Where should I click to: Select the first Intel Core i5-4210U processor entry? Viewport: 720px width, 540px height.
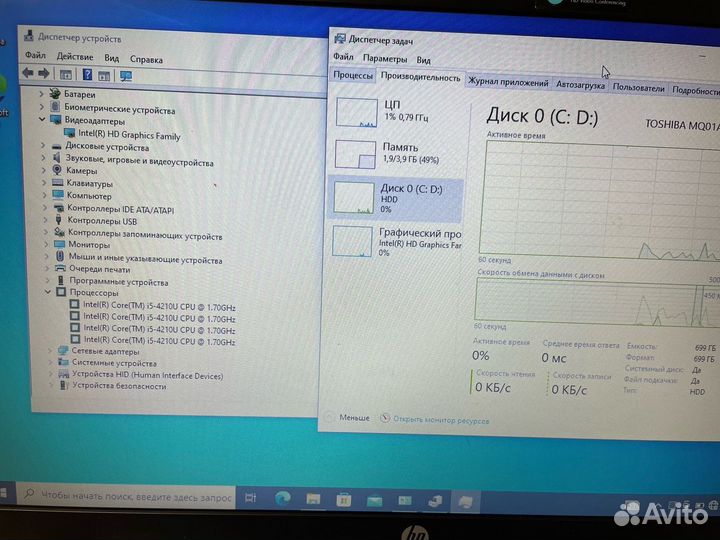tap(159, 306)
